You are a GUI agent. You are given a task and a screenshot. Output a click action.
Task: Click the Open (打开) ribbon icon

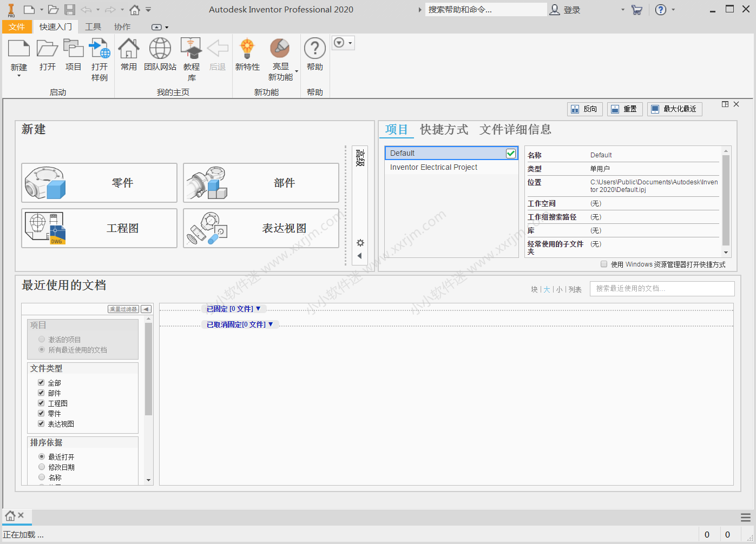pos(47,49)
